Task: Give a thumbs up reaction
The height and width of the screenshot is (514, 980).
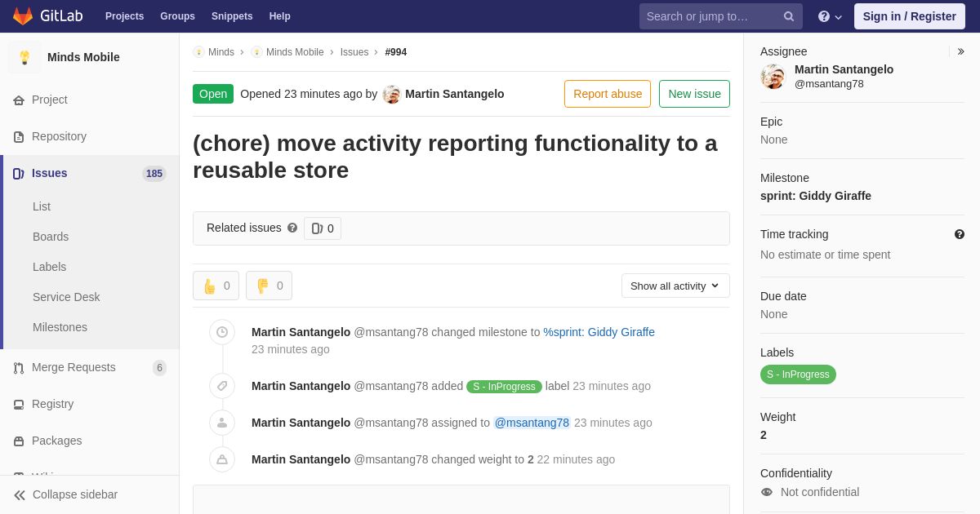Action: pyautogui.click(x=216, y=286)
